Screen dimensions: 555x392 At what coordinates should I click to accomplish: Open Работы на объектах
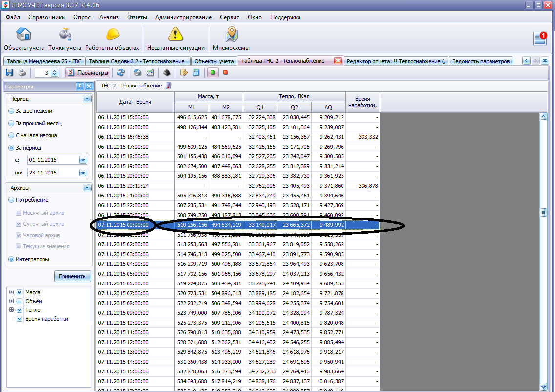click(112, 39)
